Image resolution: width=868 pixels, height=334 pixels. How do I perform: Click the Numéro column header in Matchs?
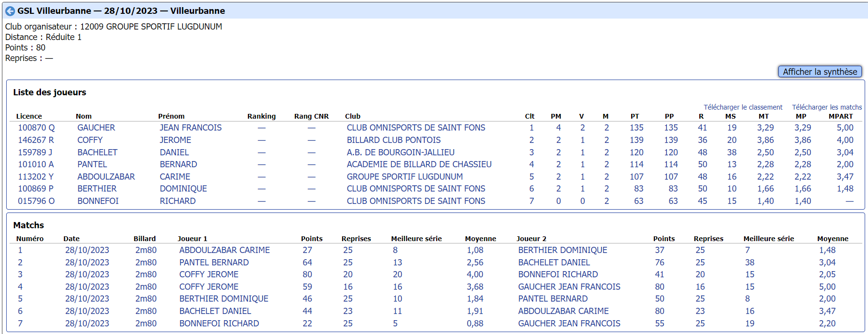pyautogui.click(x=30, y=239)
